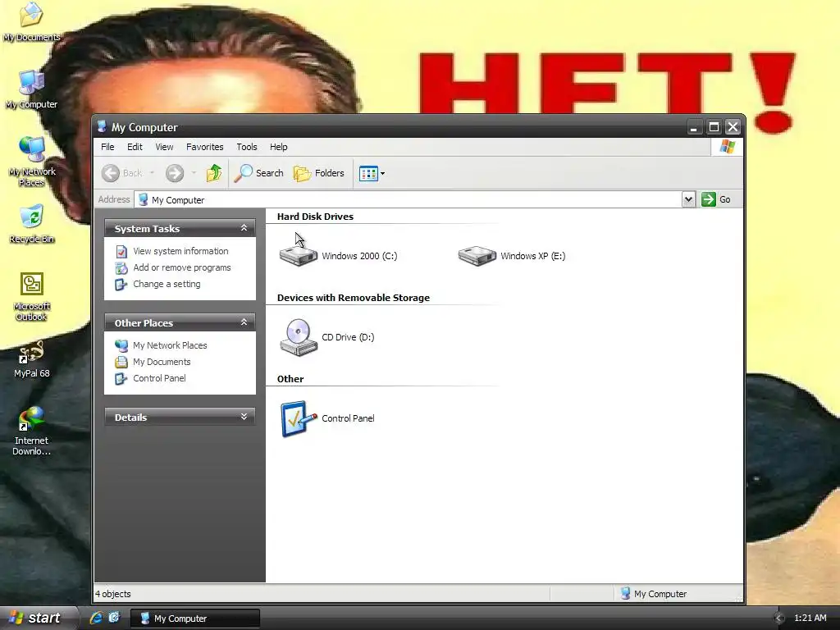Viewport: 840px width, 630px height.
Task: Open the Tools menu
Action: [247, 147]
